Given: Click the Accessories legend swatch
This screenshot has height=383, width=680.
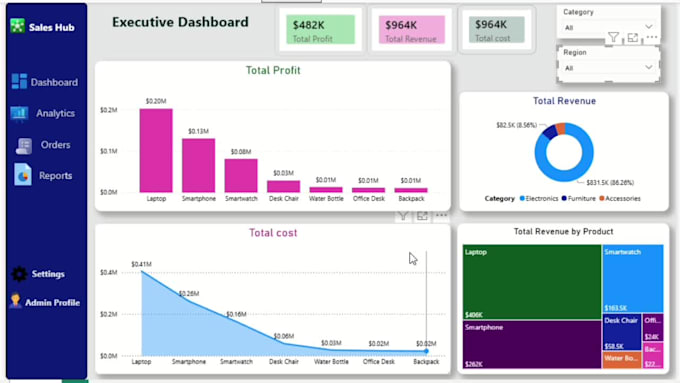Looking at the screenshot, I should point(602,198).
